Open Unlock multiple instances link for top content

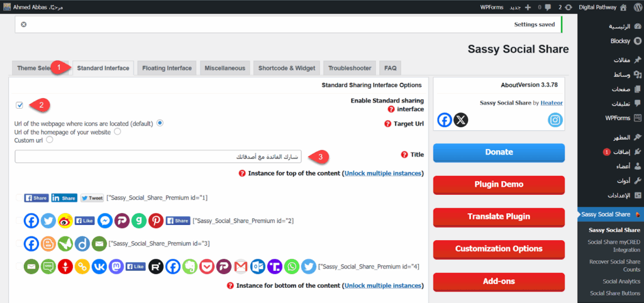tap(383, 174)
